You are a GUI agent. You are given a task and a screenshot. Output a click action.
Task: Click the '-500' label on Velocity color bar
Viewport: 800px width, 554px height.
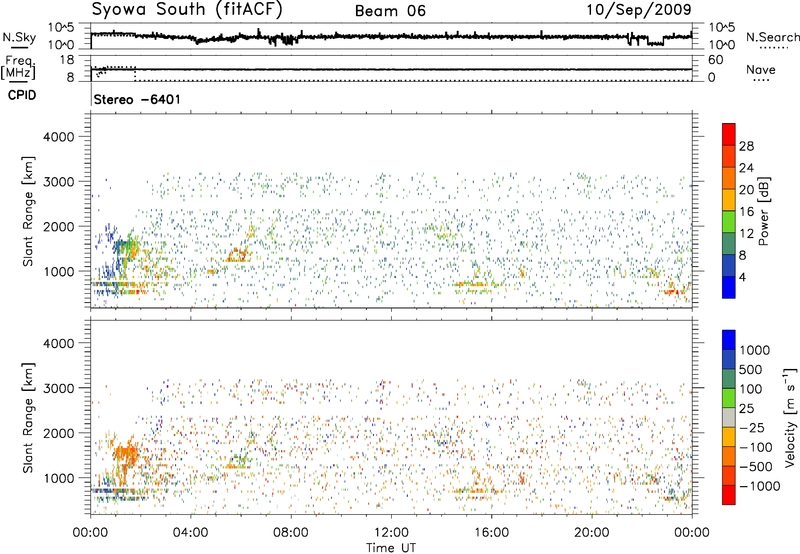click(x=756, y=467)
